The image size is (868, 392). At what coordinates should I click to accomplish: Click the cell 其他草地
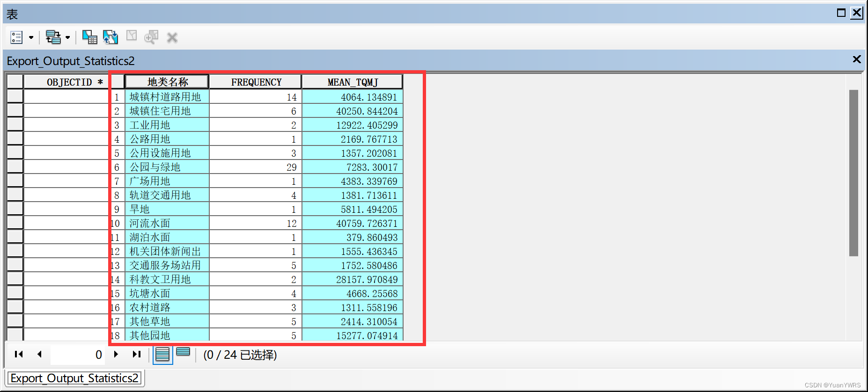tap(167, 321)
